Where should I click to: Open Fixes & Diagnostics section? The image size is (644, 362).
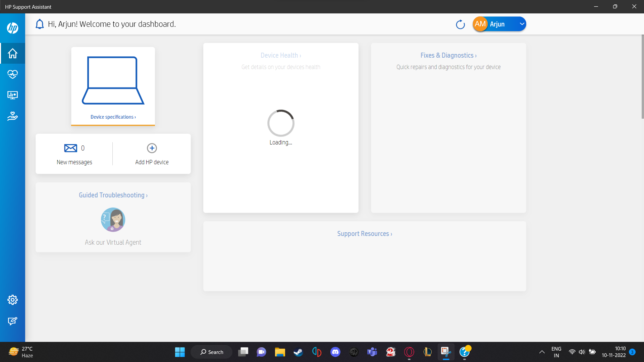(x=448, y=55)
